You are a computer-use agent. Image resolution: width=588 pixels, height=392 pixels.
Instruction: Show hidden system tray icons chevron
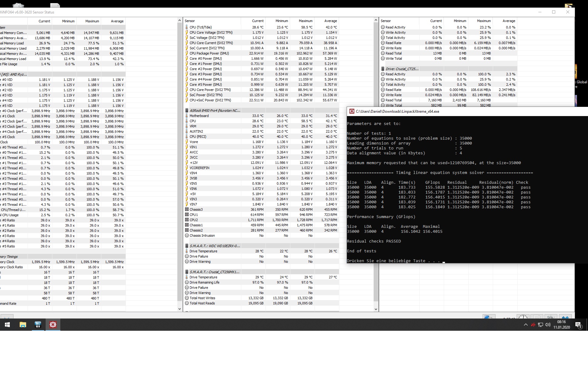click(526, 325)
